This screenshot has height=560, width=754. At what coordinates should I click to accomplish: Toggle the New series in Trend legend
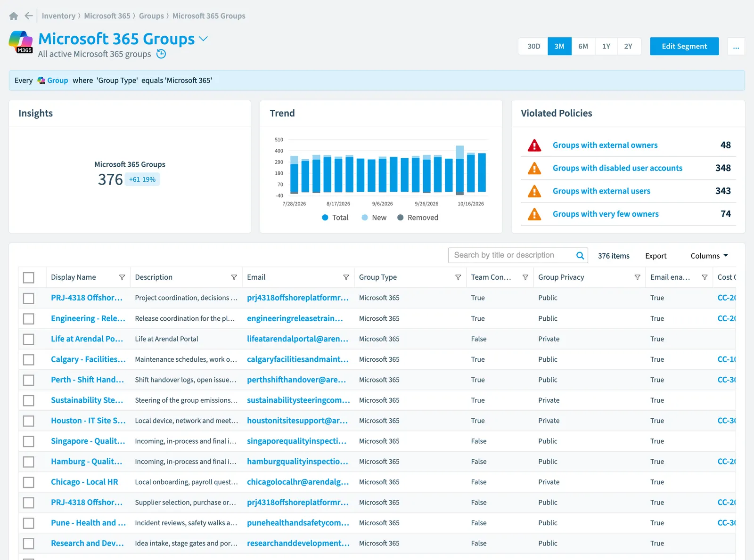click(374, 218)
